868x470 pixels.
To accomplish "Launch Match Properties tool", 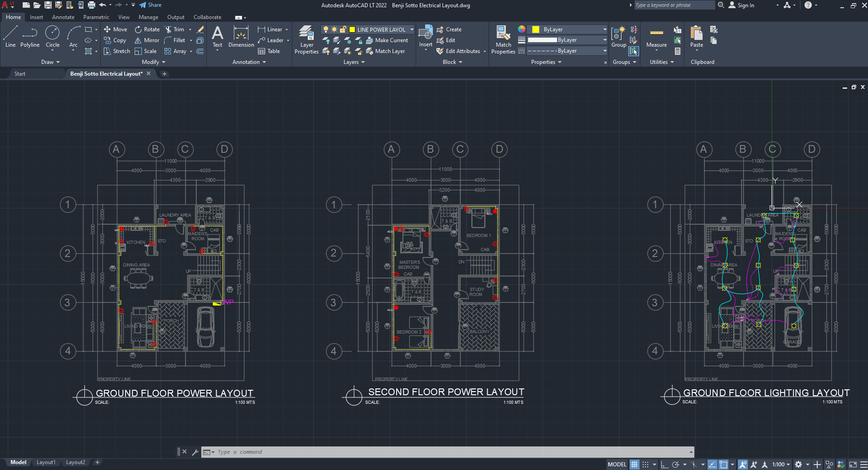I will tap(503, 39).
